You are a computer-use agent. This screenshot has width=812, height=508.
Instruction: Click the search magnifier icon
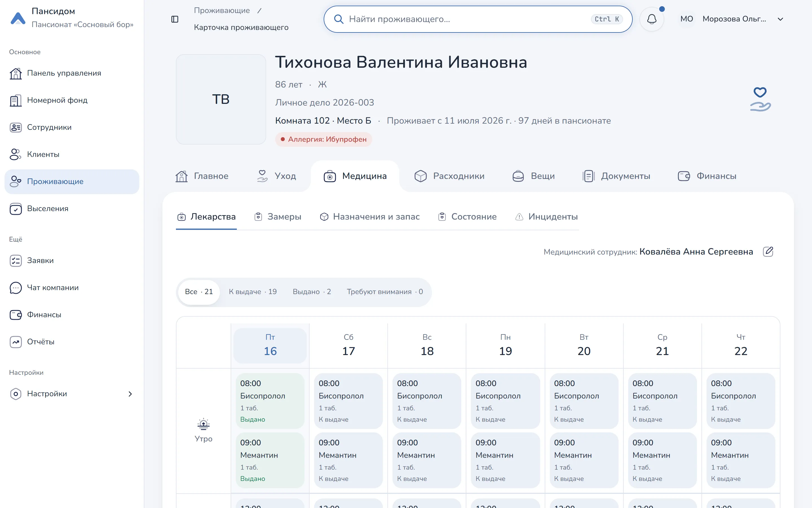339,19
